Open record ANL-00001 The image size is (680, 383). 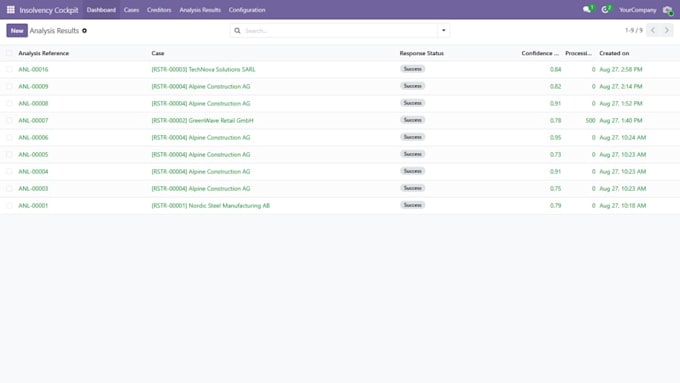tap(33, 206)
